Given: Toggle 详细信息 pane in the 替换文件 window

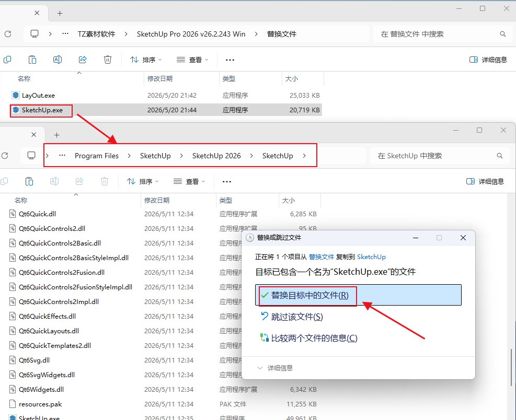Looking at the screenshot, I should tap(488, 60).
